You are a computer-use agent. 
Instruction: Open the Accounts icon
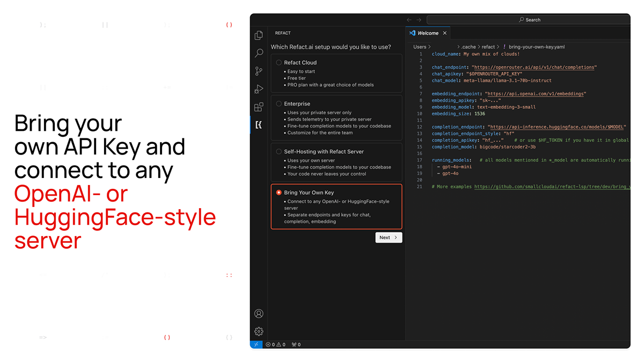pyautogui.click(x=259, y=314)
